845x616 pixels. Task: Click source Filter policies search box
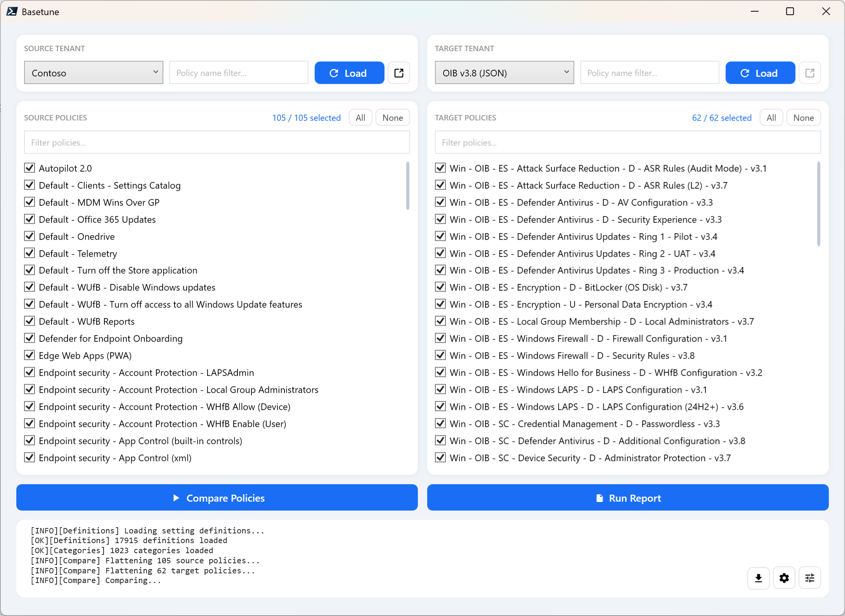(x=217, y=142)
